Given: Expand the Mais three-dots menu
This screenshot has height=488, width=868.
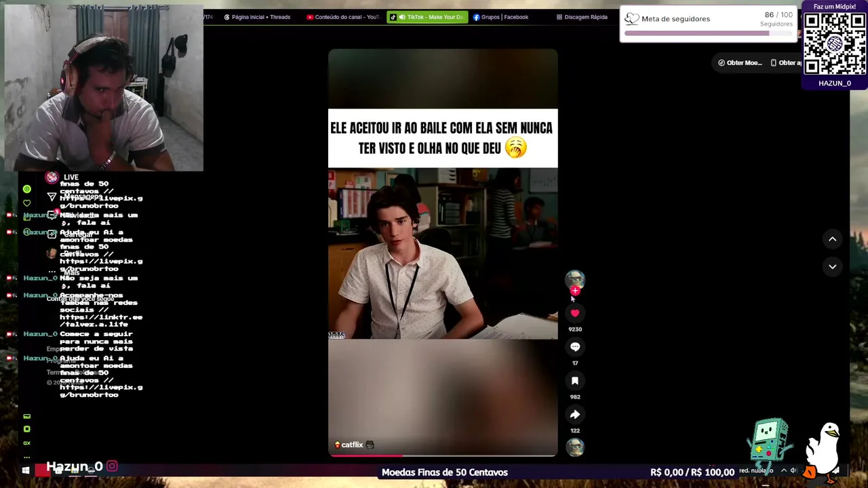Looking at the screenshot, I should [52, 271].
